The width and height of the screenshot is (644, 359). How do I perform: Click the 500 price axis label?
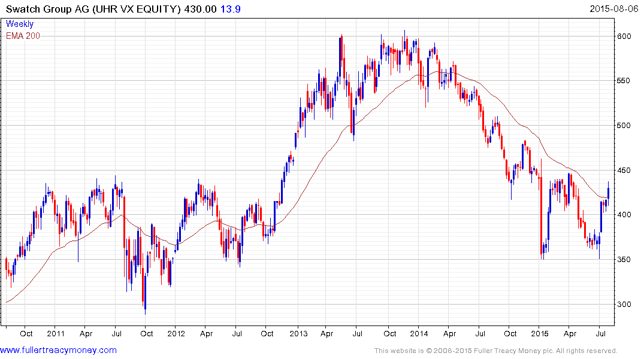pos(624,125)
